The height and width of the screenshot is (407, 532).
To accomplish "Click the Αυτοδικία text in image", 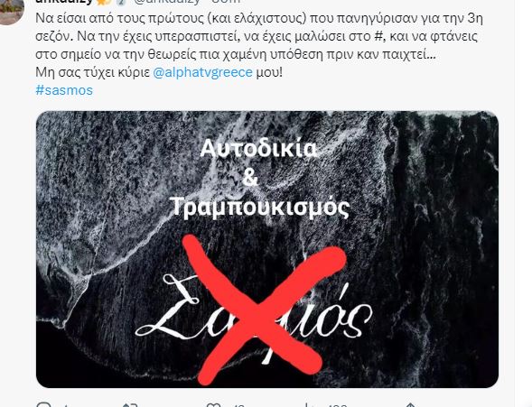I will [x=258, y=148].
